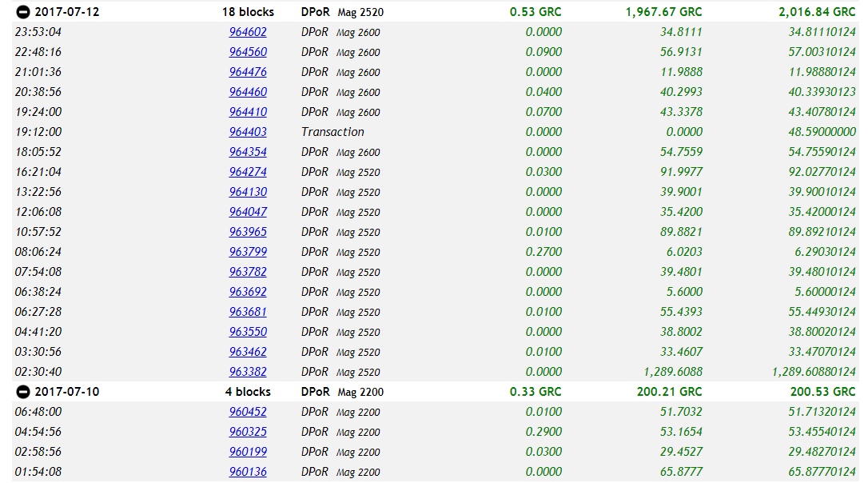Screen dimensions: 868x483
Task: Open block 960136 link
Action: tap(248, 471)
